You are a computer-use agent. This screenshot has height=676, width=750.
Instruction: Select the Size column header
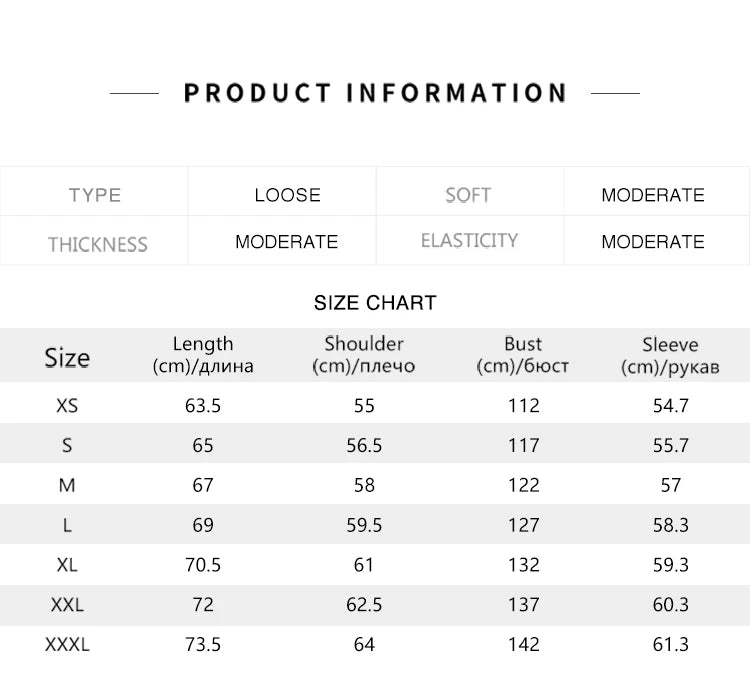pos(67,358)
